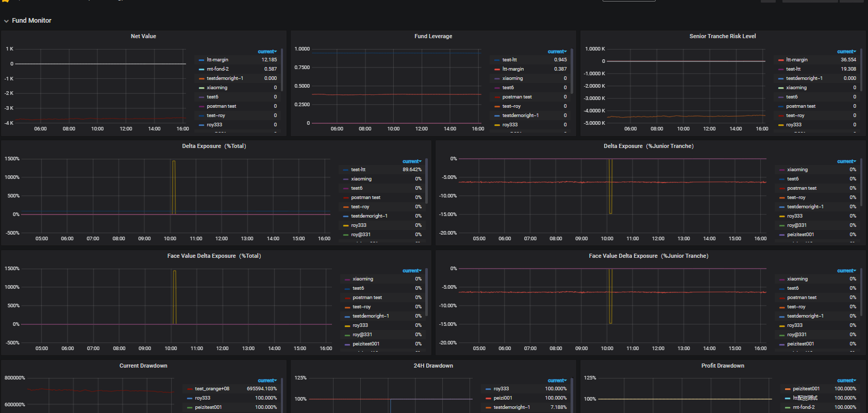Toggle peizitest001 in Face Value Delta Exposure (%Total) legend
This screenshot has width=868, height=413.
(x=366, y=344)
